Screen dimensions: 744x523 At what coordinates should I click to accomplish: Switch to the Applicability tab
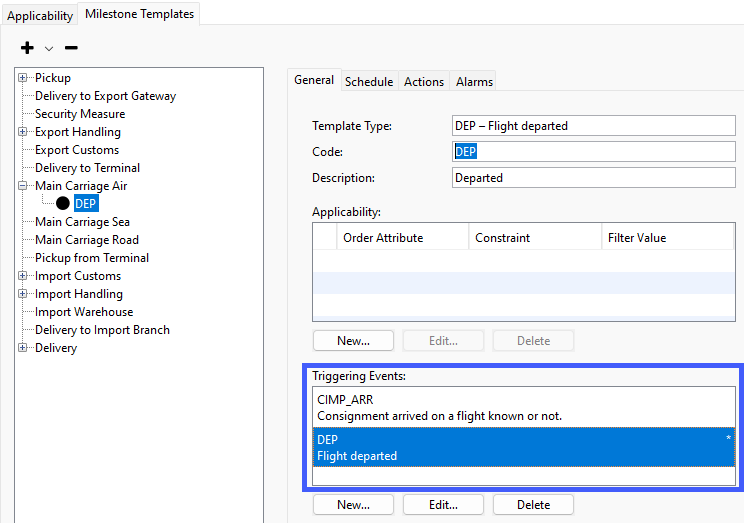[x=40, y=16]
